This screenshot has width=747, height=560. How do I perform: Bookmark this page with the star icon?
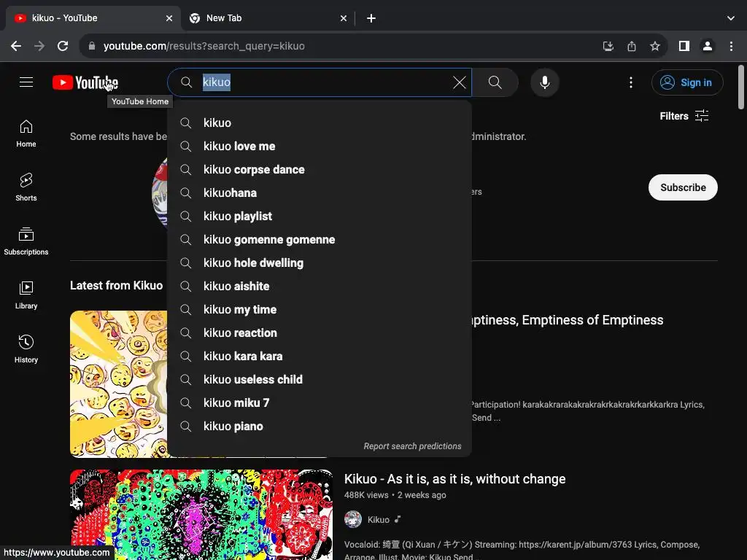click(655, 46)
